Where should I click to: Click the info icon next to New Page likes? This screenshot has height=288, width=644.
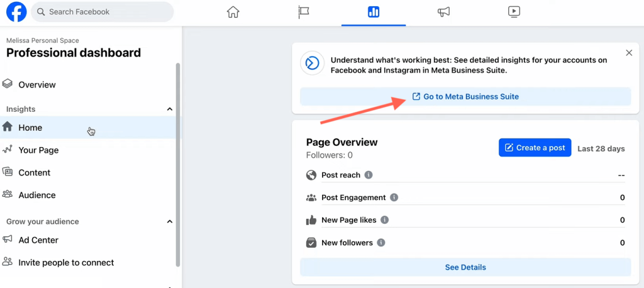(384, 220)
